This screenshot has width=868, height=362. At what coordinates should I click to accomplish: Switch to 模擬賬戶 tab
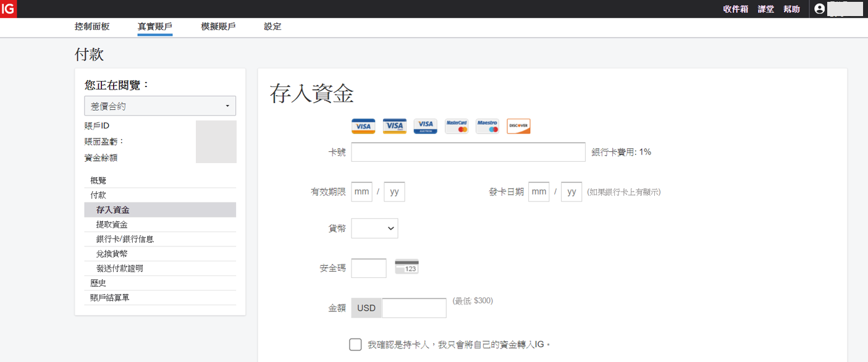coord(218,27)
